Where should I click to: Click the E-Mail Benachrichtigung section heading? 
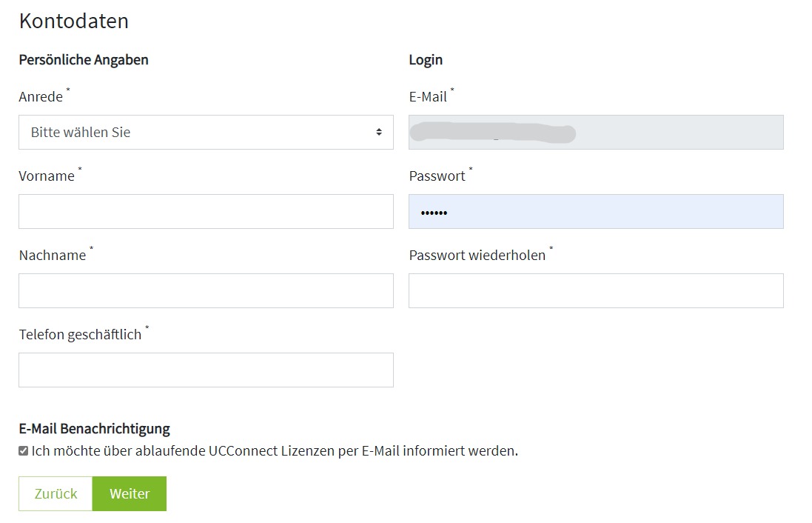pos(94,428)
